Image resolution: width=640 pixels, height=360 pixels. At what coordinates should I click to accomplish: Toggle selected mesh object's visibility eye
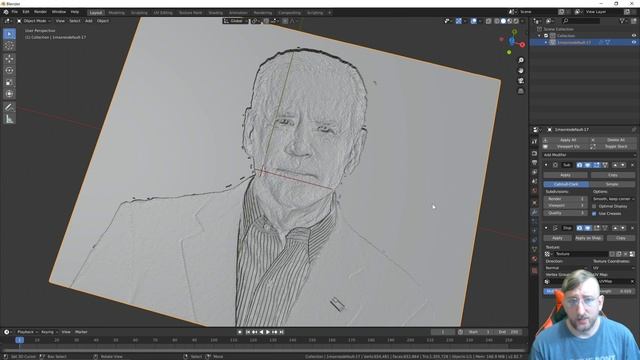[634, 42]
